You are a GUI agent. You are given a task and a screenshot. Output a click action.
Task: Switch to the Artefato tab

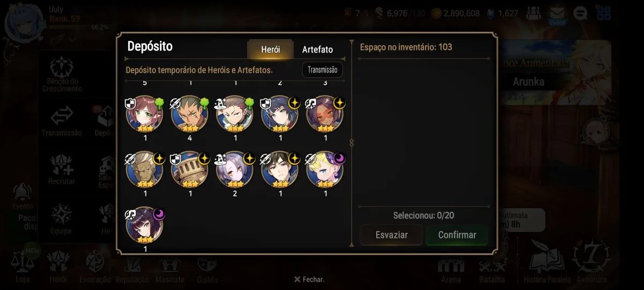[317, 49]
